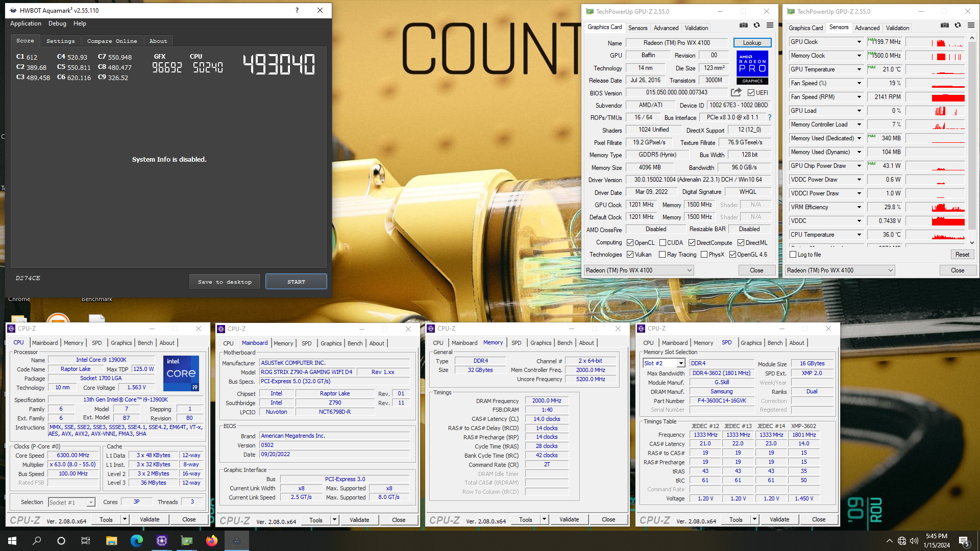Screen dimensions: 980x551
Task: Click the GPU Clock sensor graph
Action: [x=935, y=42]
